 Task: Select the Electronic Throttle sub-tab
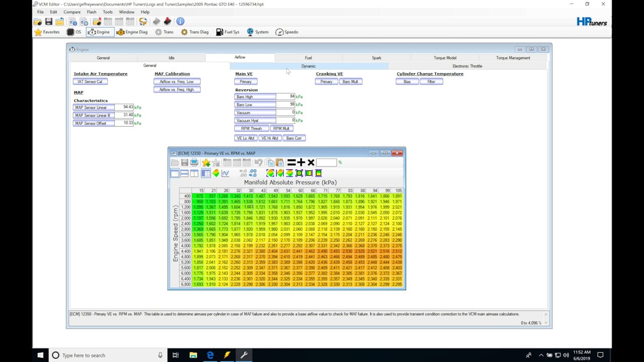(467, 66)
